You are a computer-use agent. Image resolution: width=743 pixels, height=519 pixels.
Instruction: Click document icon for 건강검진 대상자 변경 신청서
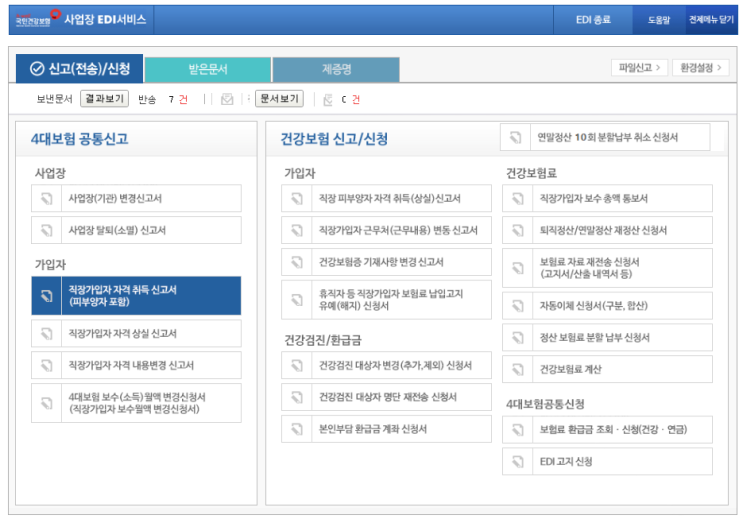point(297,365)
